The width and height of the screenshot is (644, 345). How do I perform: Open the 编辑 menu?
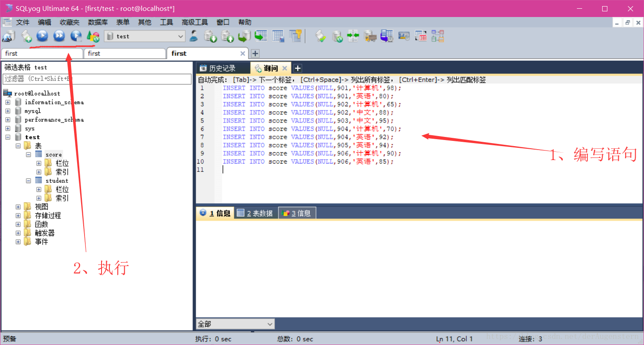coord(44,22)
